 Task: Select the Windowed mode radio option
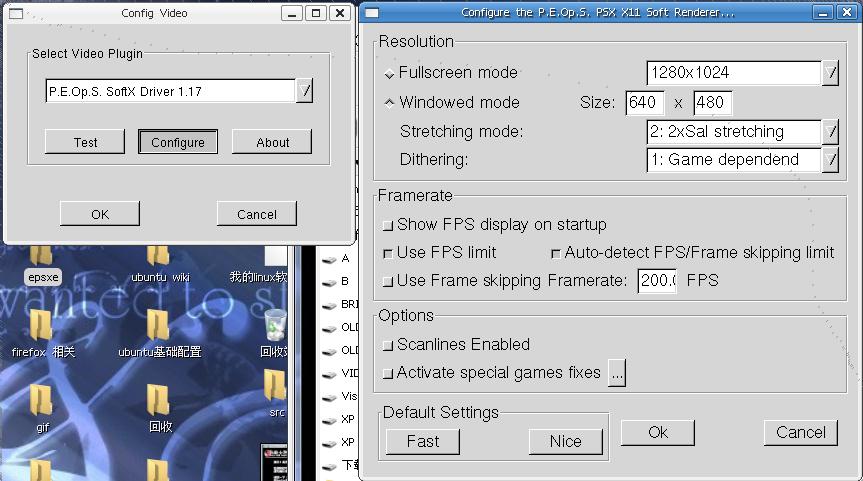tap(389, 103)
